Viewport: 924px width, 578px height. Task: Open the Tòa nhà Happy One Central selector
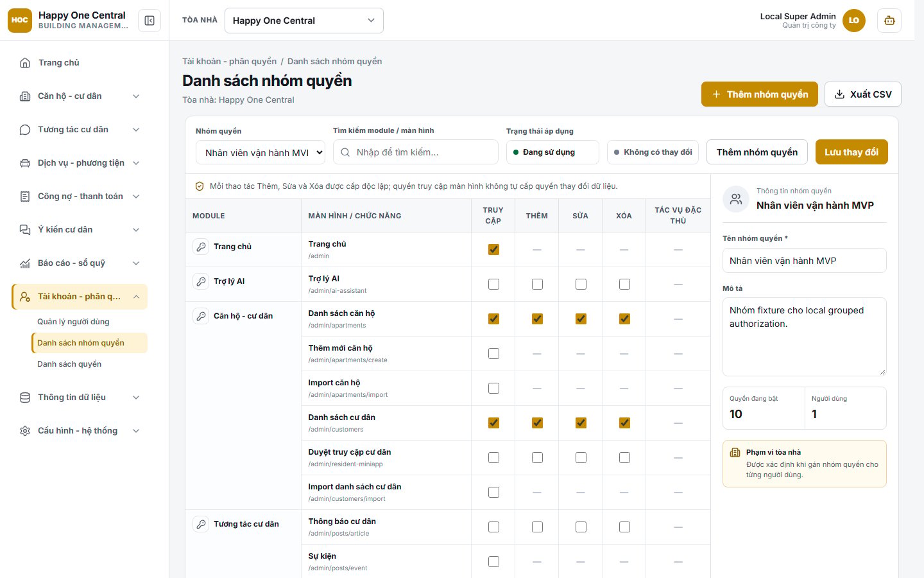click(x=304, y=21)
